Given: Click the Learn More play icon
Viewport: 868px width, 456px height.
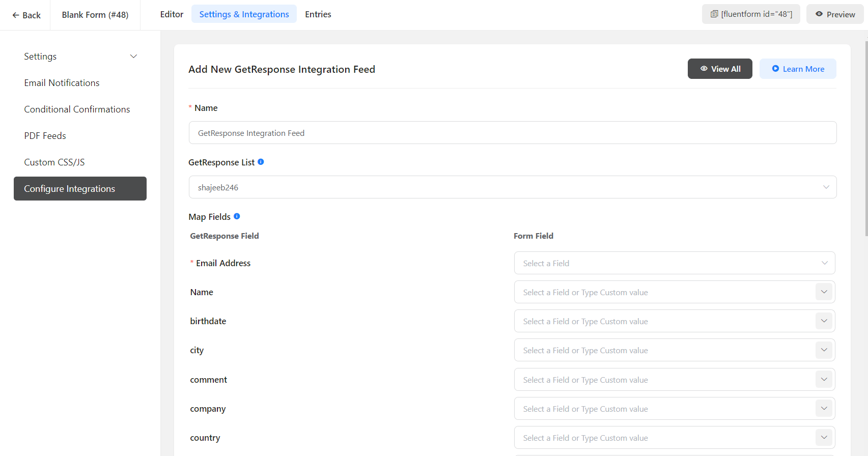Looking at the screenshot, I should tap(775, 69).
